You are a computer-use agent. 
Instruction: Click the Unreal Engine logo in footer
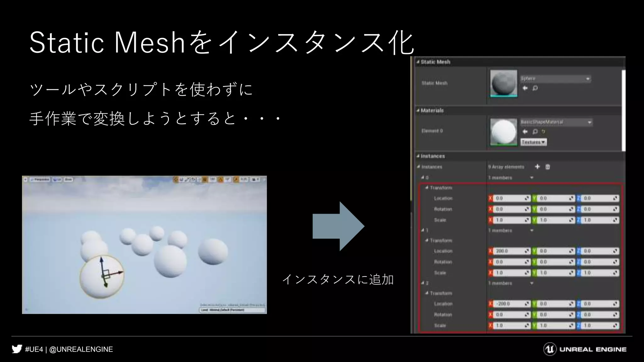pos(585,349)
